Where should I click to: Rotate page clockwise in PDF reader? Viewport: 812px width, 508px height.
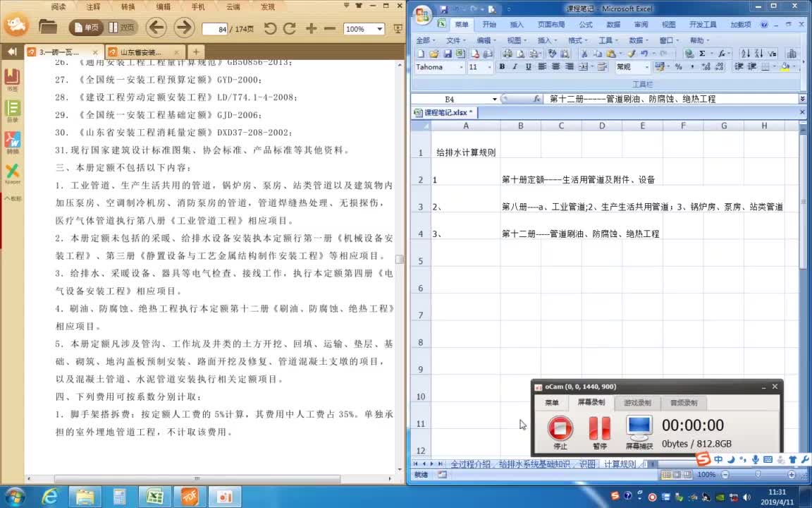pyautogui.click(x=289, y=28)
